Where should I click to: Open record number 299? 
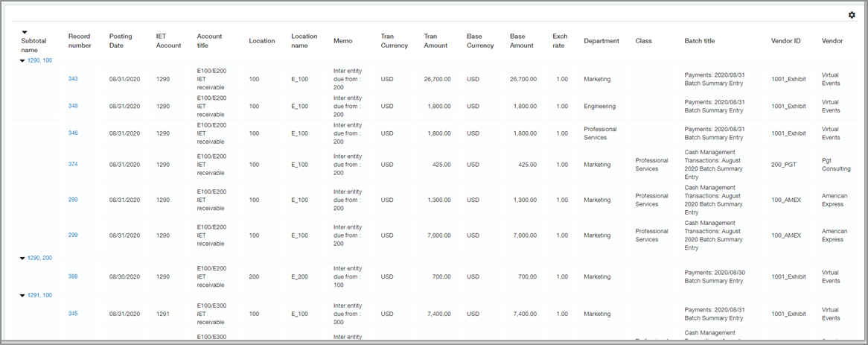point(73,235)
